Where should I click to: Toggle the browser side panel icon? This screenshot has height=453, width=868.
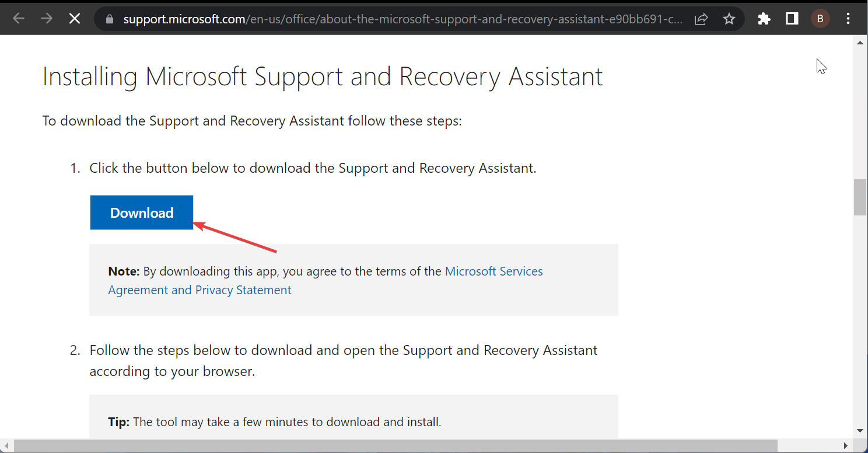pos(792,19)
